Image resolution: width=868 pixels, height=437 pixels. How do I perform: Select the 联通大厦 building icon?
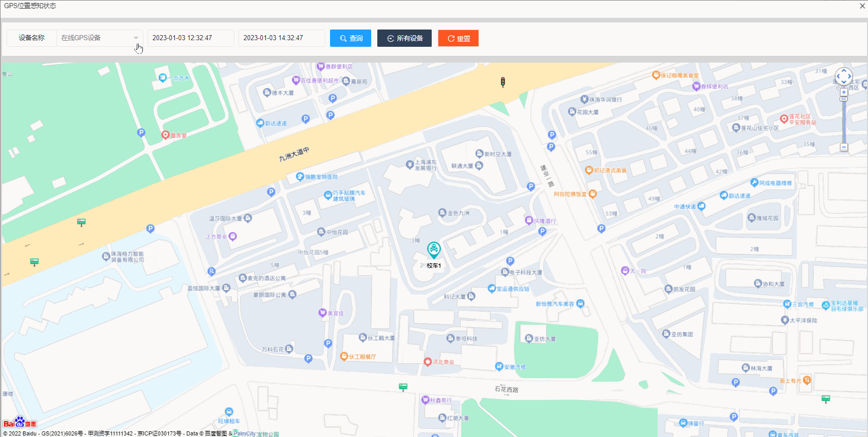[479, 166]
